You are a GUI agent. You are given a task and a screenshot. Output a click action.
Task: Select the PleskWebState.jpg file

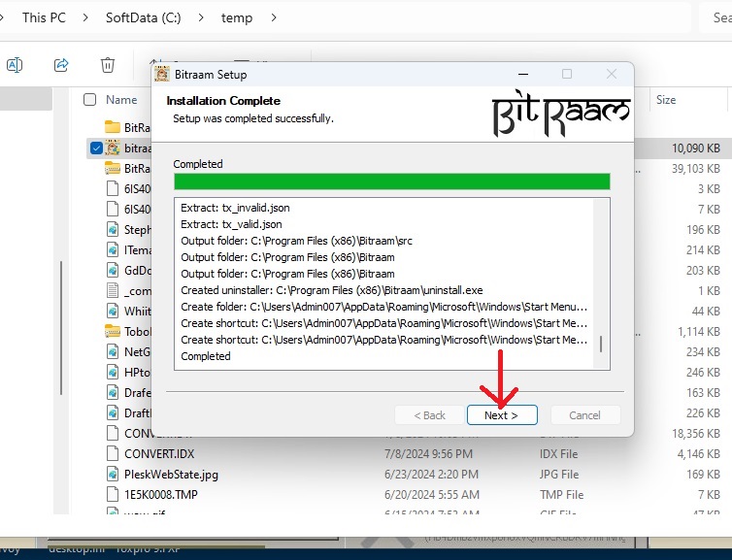171,475
